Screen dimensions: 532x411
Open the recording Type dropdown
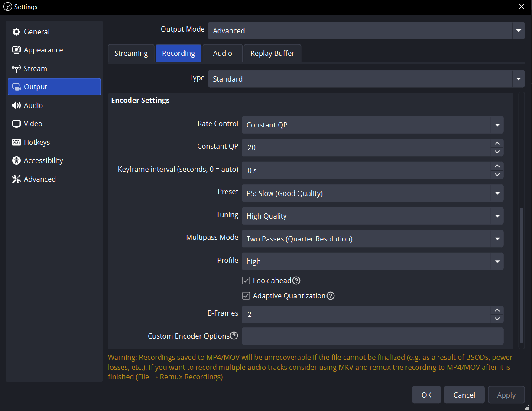[366, 79]
